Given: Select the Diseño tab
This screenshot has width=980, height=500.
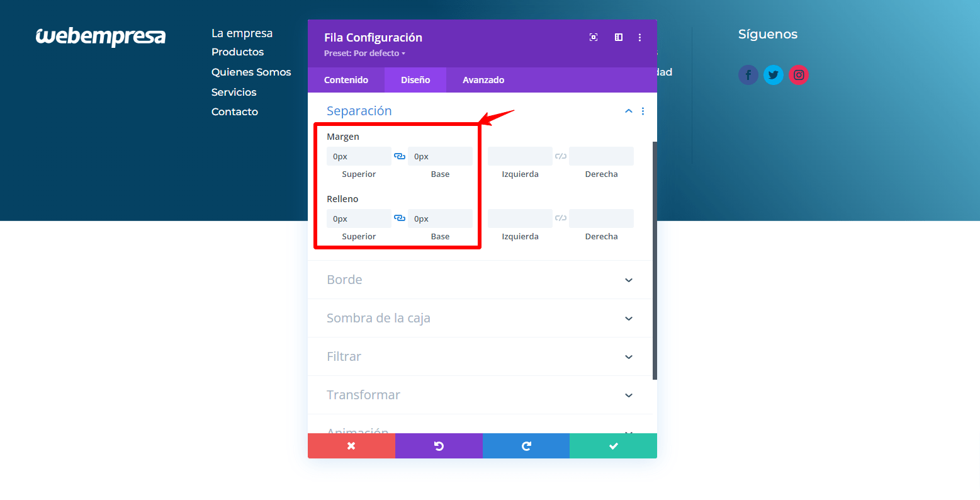Looking at the screenshot, I should tap(415, 80).
